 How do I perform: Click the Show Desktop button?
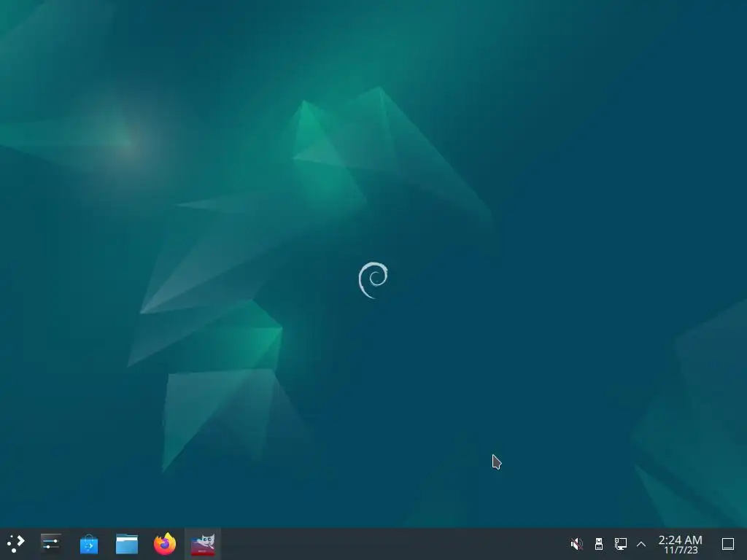coord(728,543)
